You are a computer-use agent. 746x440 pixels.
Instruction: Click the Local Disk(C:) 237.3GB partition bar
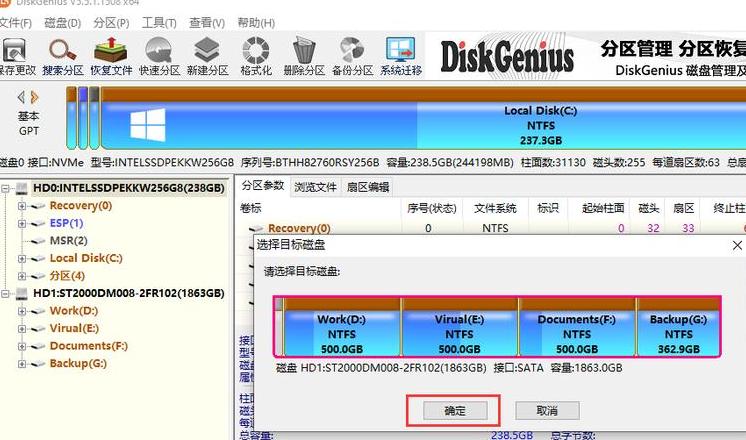[423, 118]
